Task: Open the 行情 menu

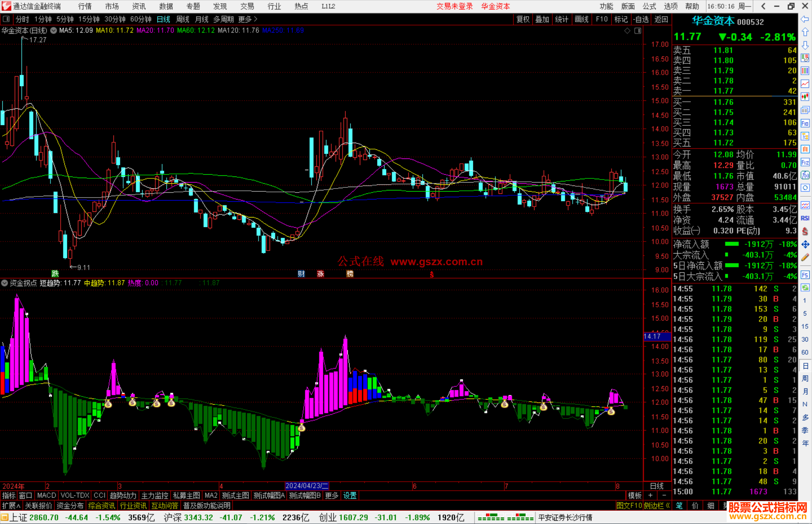Action: [85, 6]
